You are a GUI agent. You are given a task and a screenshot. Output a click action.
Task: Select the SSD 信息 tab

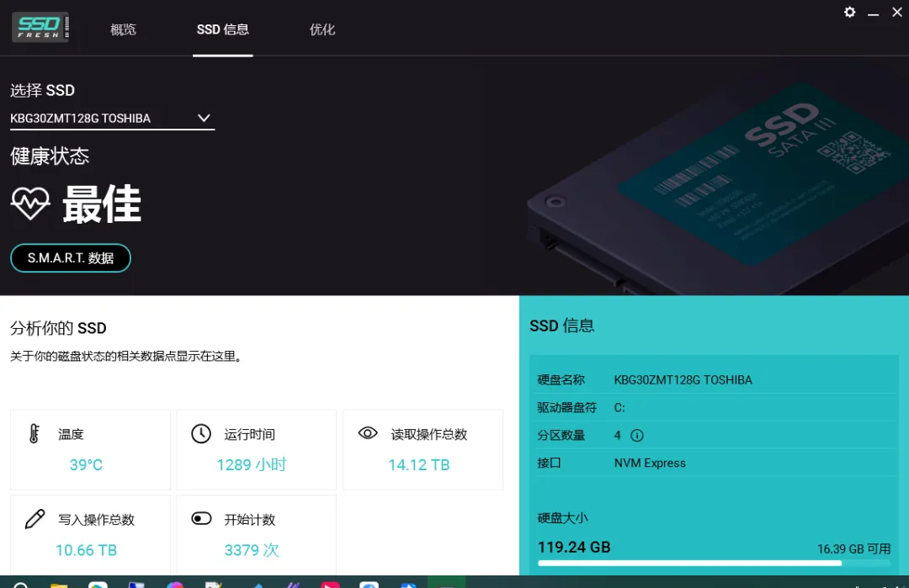pos(222,29)
